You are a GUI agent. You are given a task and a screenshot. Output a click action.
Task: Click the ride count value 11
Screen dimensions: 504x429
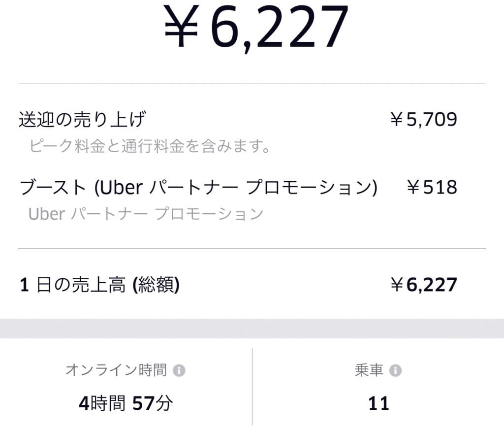pos(378,403)
